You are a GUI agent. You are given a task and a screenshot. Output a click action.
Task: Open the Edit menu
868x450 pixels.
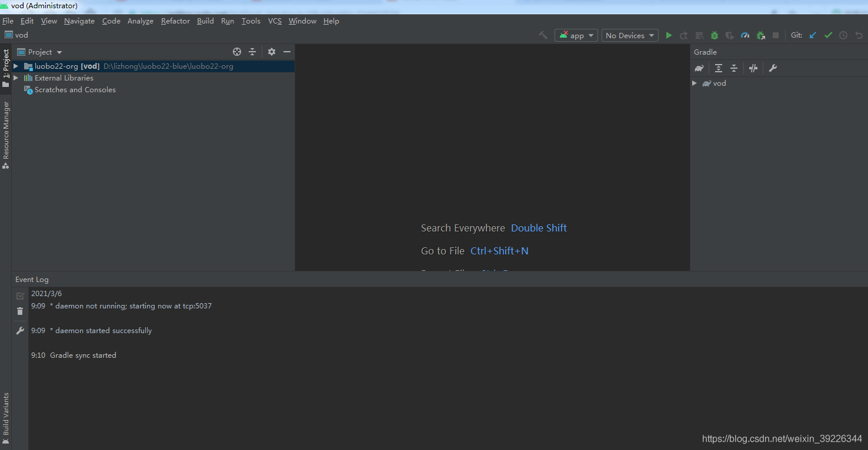tap(27, 21)
